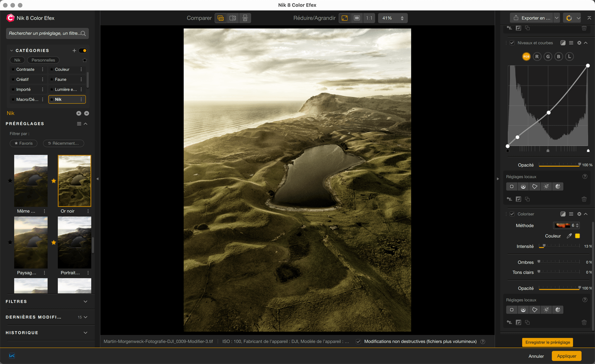This screenshot has width=595, height=364.
Task: Click the Annuler button
Action: tap(536, 356)
